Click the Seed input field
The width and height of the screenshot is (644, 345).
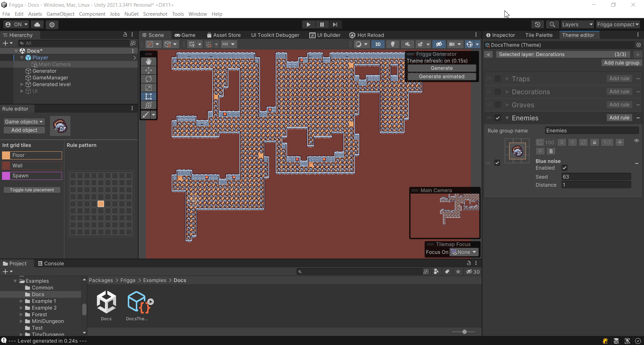(596, 177)
